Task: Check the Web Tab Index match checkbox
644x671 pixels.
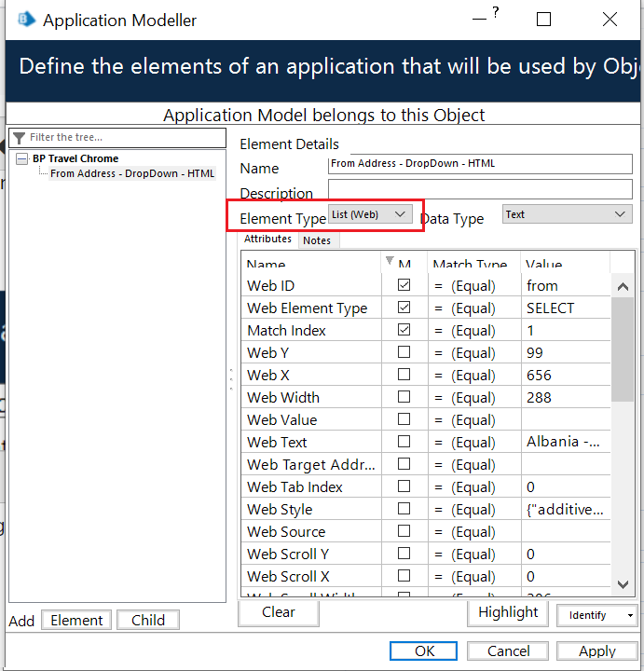Action: coord(404,486)
